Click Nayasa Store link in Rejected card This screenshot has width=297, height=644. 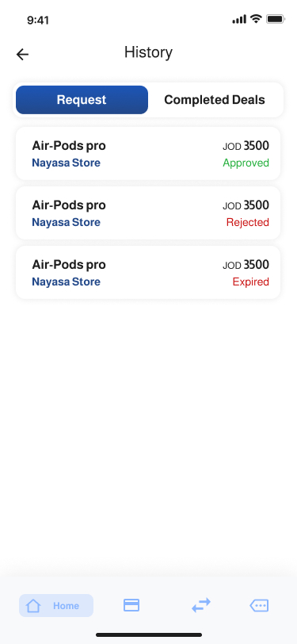66,223
